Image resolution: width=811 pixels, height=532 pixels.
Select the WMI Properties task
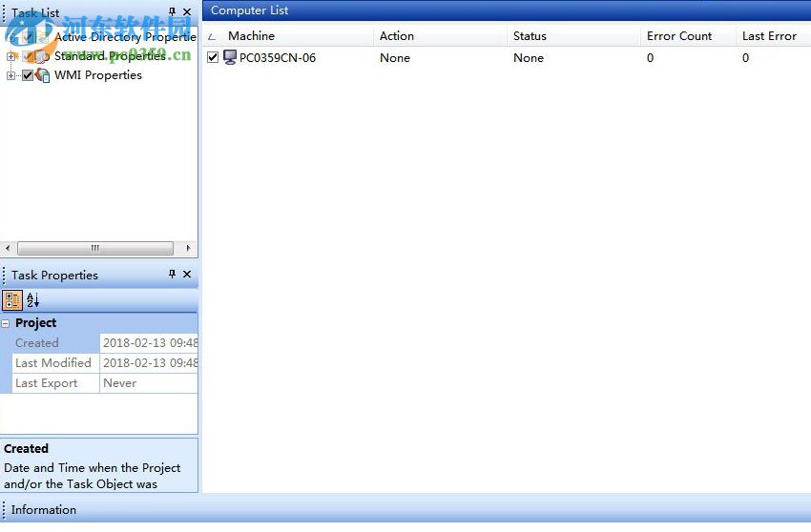coord(97,75)
